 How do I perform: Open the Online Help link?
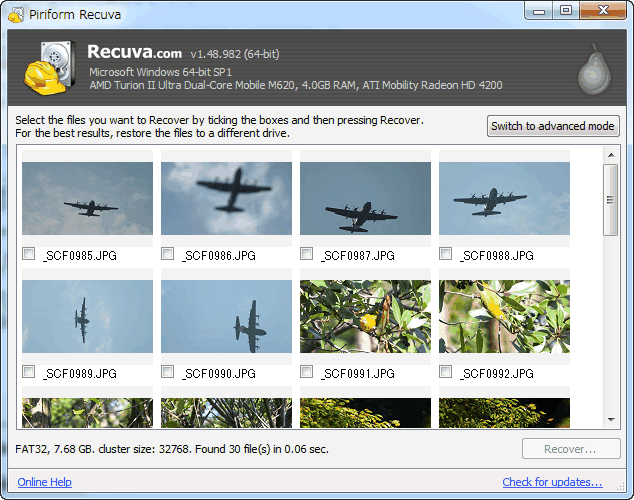[44, 482]
